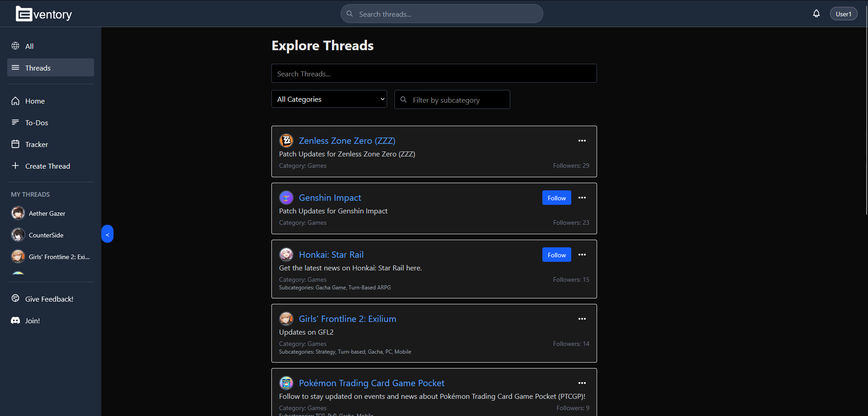Open more options for Honkai: Star Rail
Viewport: 868px width, 416px height.
click(x=582, y=255)
